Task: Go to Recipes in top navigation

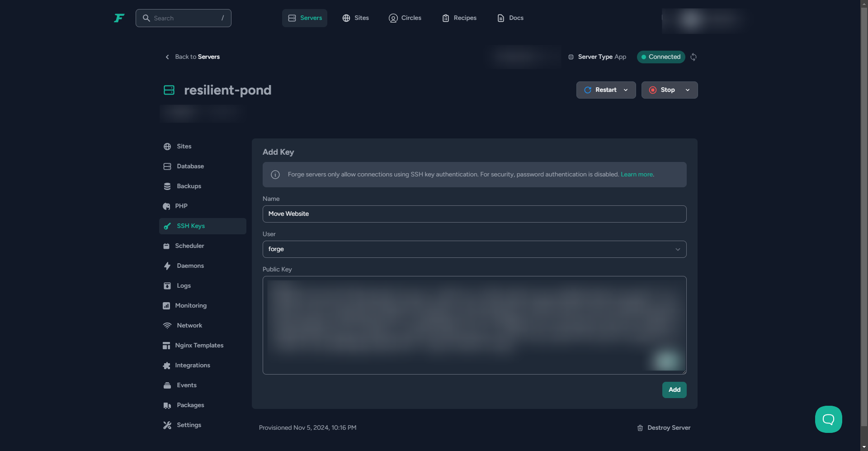Action: pyautogui.click(x=459, y=18)
